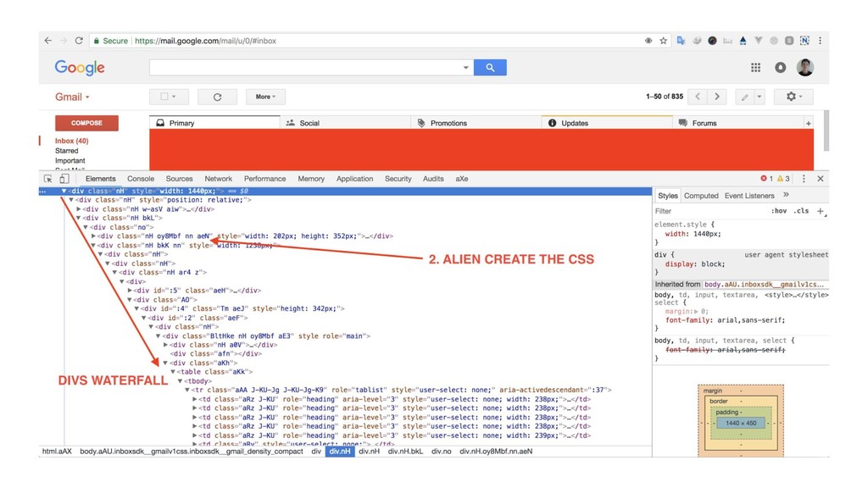Close the DevTools panel
This screenshot has width=868, height=488.
pyautogui.click(x=821, y=179)
